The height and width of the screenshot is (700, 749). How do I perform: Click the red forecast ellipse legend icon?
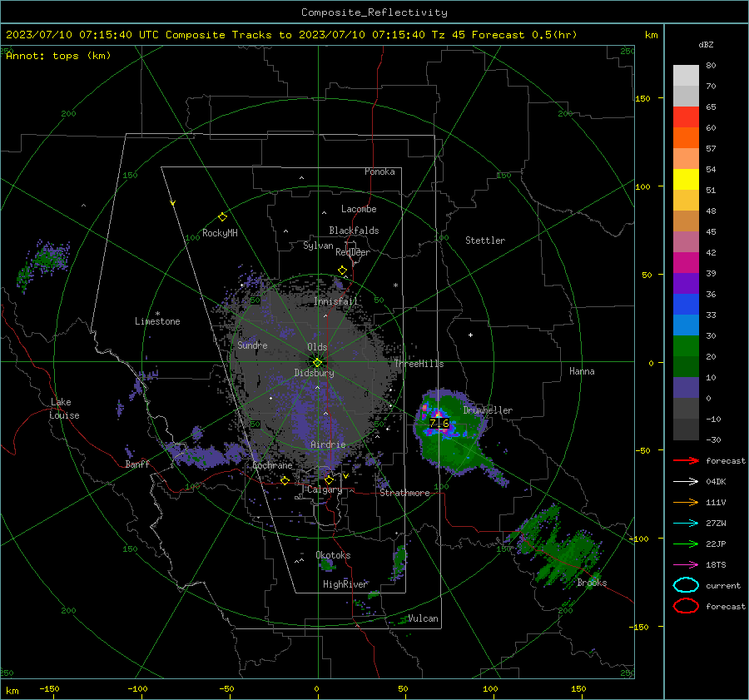(686, 606)
